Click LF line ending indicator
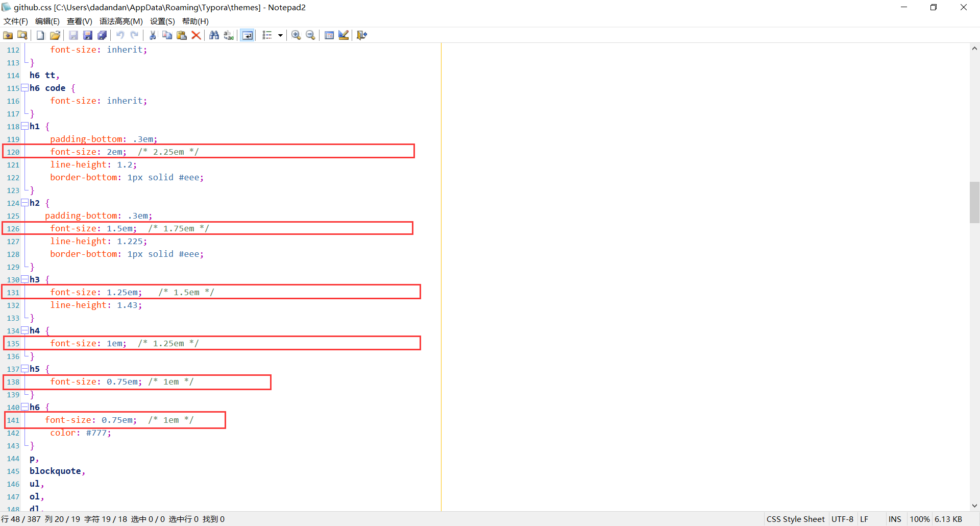The image size is (980, 526). click(864, 519)
